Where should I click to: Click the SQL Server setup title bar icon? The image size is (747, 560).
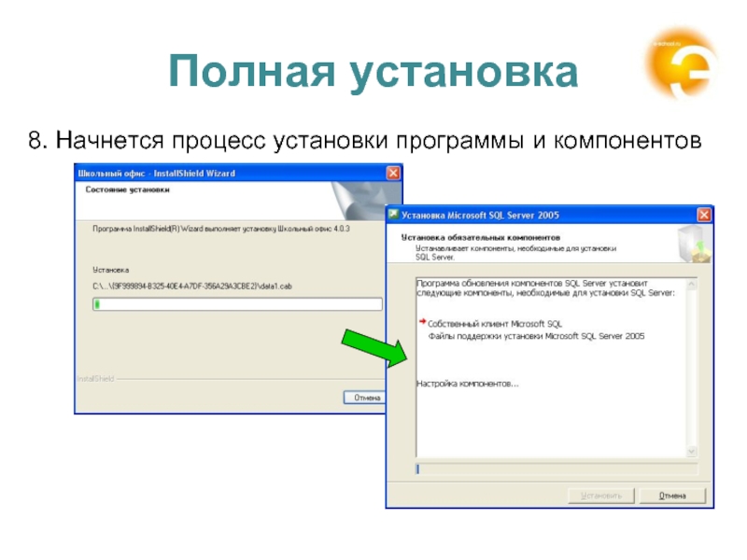click(393, 215)
